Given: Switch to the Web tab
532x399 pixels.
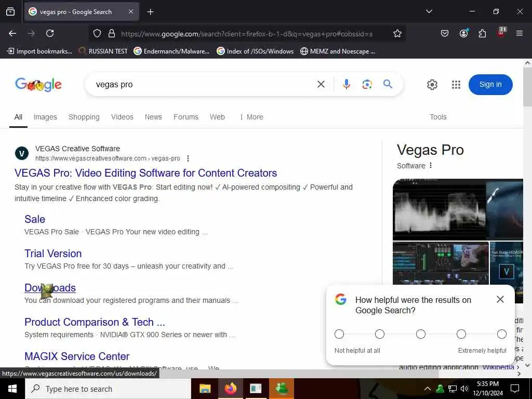Looking at the screenshot, I should [217, 117].
